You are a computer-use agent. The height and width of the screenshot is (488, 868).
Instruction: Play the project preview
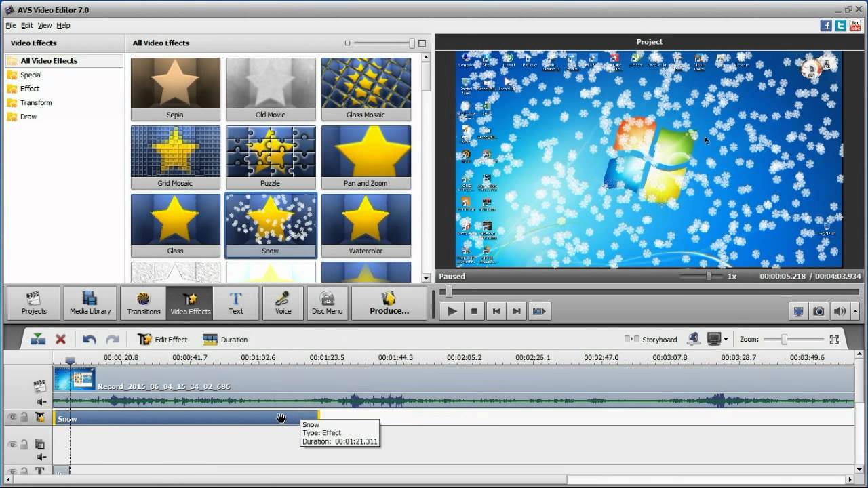(x=452, y=311)
